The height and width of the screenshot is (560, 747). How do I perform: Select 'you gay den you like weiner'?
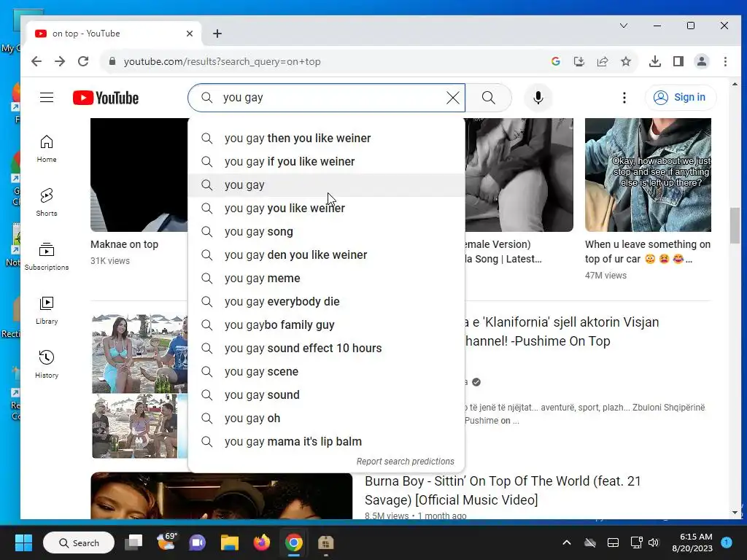(x=326, y=254)
